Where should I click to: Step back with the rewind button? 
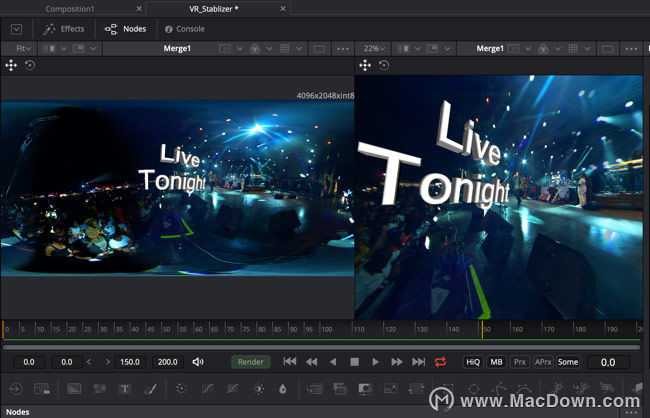[x=311, y=362]
